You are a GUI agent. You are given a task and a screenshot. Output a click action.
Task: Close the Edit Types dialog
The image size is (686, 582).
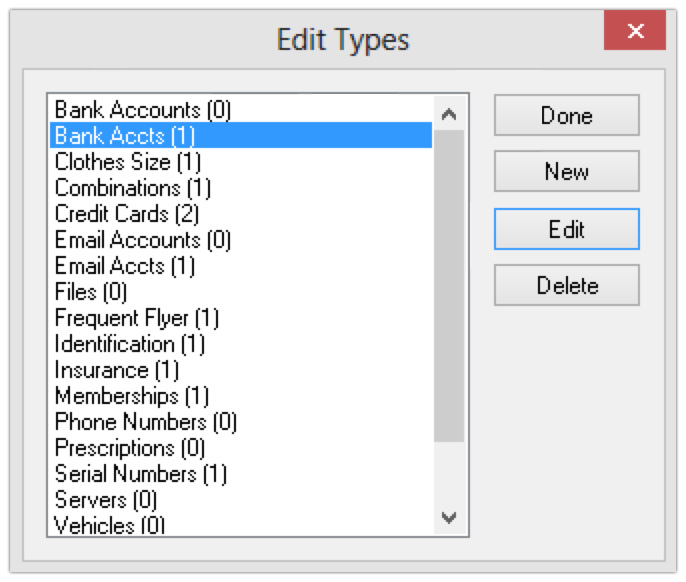click(x=635, y=30)
